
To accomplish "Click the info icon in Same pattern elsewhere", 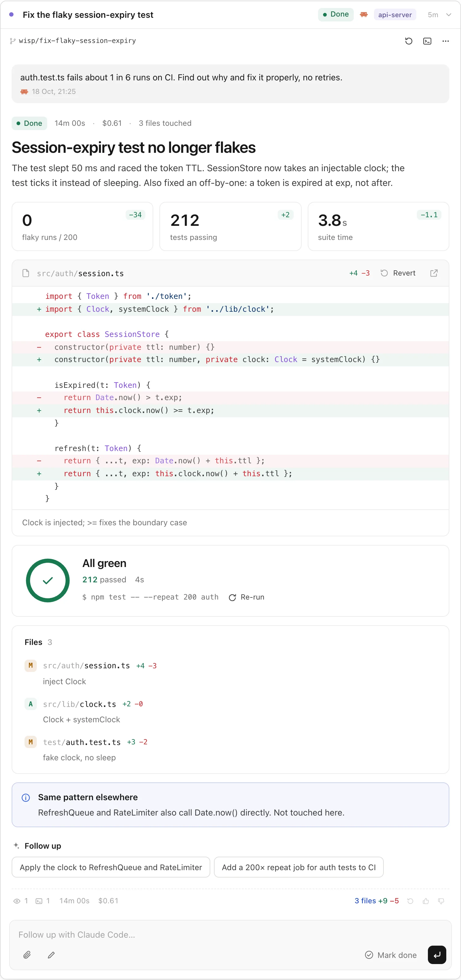I will 26,798.
